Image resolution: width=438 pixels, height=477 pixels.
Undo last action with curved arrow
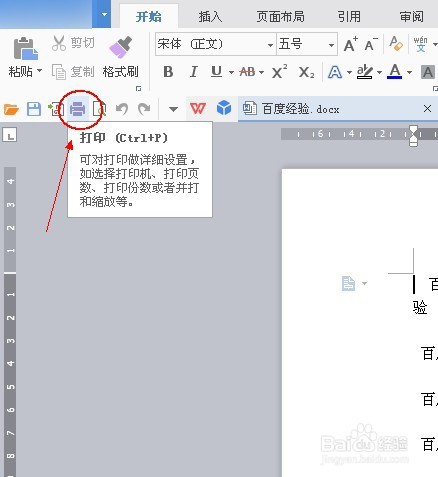click(122, 109)
